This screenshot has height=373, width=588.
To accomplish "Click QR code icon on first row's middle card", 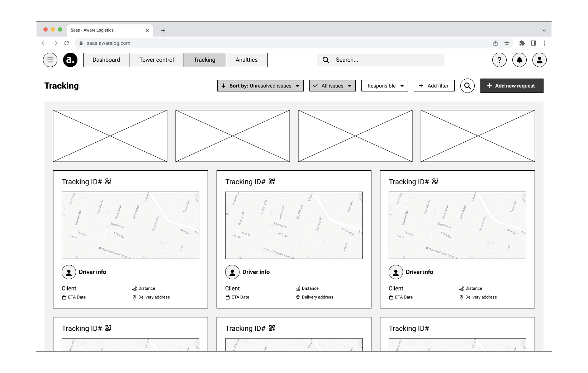I will click(272, 181).
